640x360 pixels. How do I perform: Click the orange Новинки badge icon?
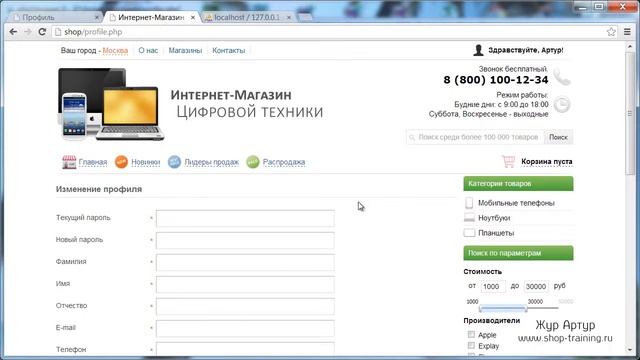click(x=121, y=162)
